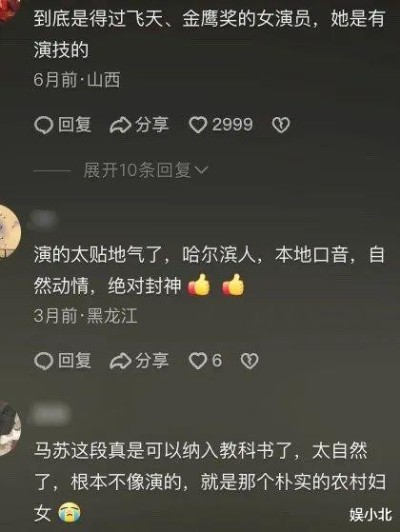Open the blurred username above 马苏这段 comment
The image size is (400, 532).
pyautogui.click(x=50, y=414)
